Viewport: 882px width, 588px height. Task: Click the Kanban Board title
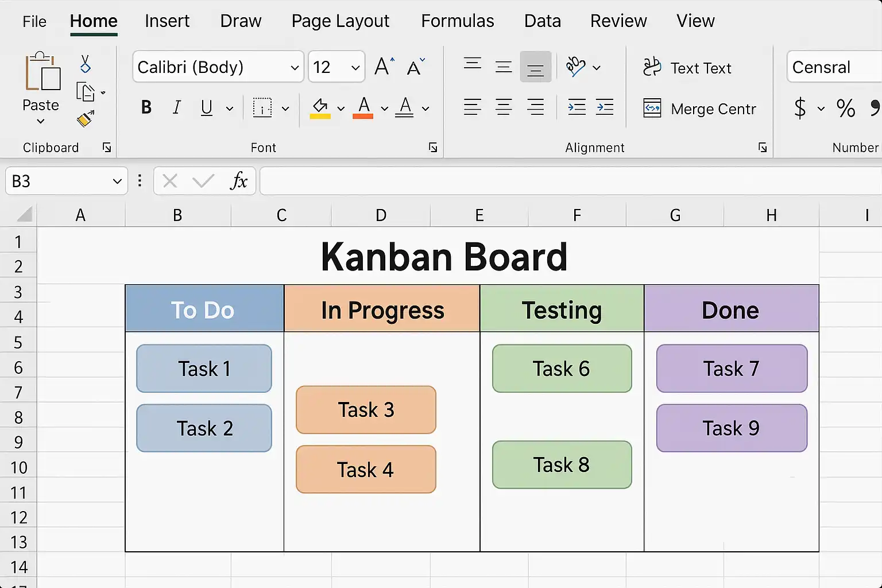click(x=444, y=256)
